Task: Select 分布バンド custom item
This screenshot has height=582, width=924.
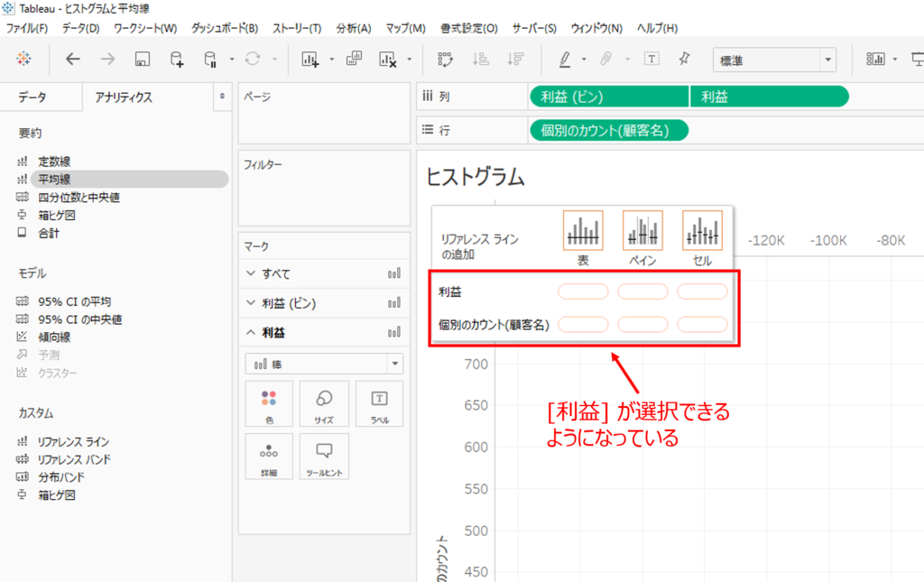Action: point(61,477)
